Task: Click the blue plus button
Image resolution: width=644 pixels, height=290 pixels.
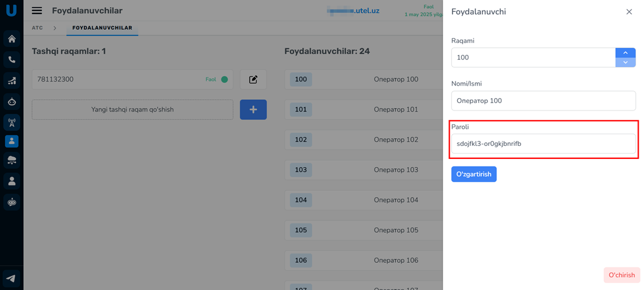Action: tap(253, 109)
